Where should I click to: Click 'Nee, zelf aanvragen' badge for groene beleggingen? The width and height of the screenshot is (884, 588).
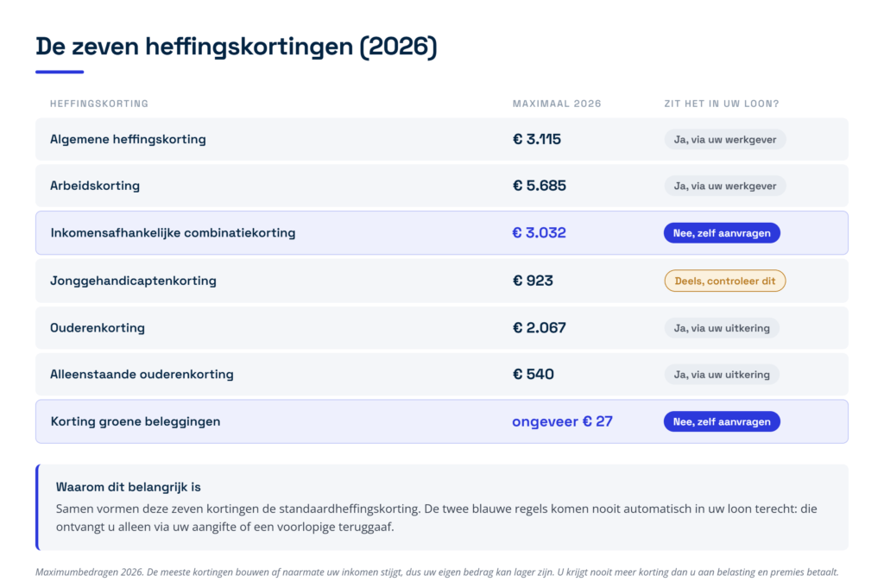click(x=722, y=421)
